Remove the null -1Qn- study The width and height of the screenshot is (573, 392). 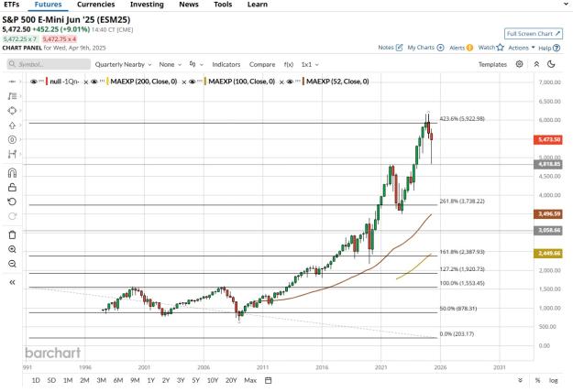(x=86, y=82)
